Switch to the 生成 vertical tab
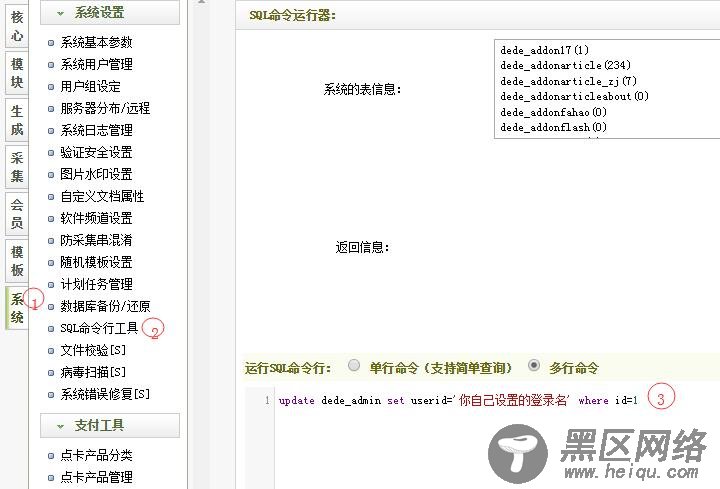The width and height of the screenshot is (720, 489). coord(17,120)
